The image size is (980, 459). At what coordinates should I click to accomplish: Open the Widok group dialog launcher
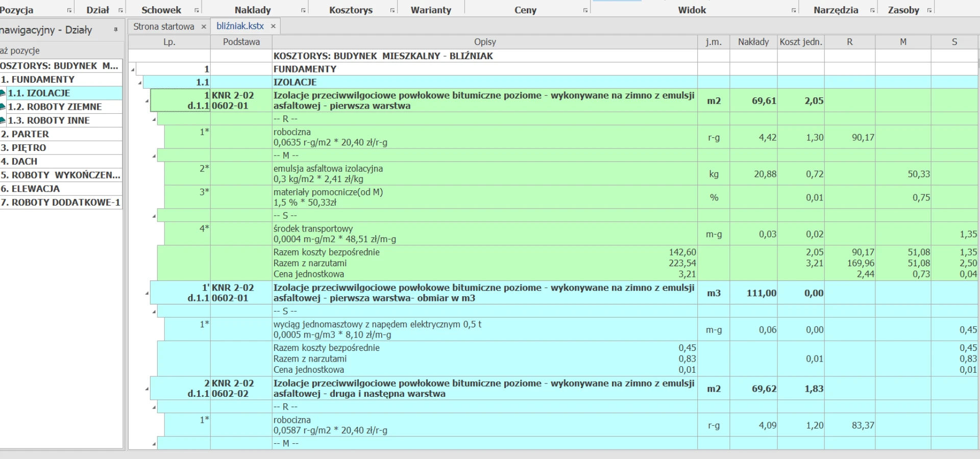[x=793, y=10]
